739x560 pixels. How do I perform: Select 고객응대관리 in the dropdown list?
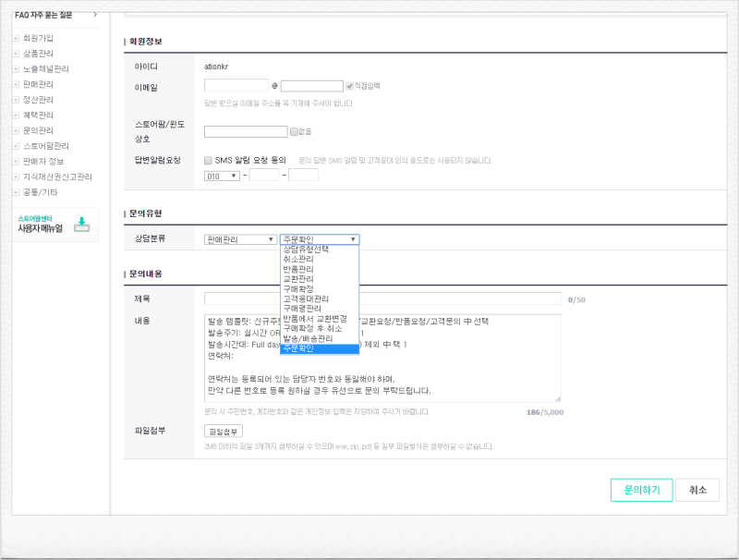click(320, 298)
